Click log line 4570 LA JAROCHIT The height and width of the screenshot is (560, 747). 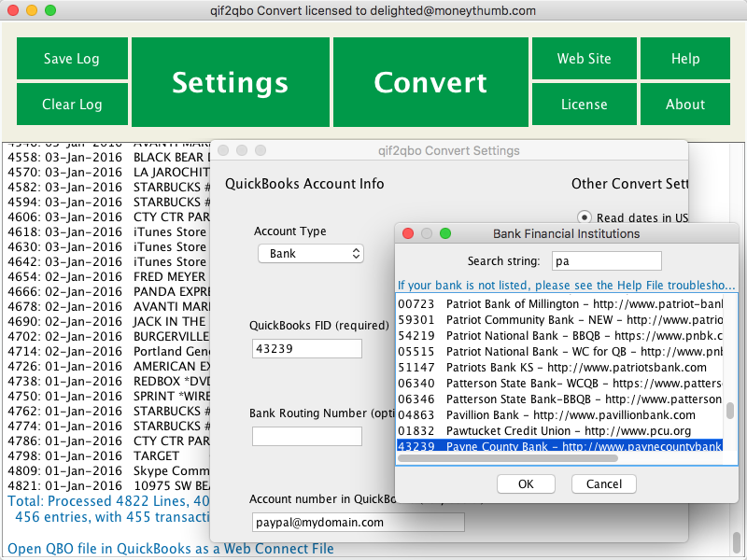pos(108,172)
